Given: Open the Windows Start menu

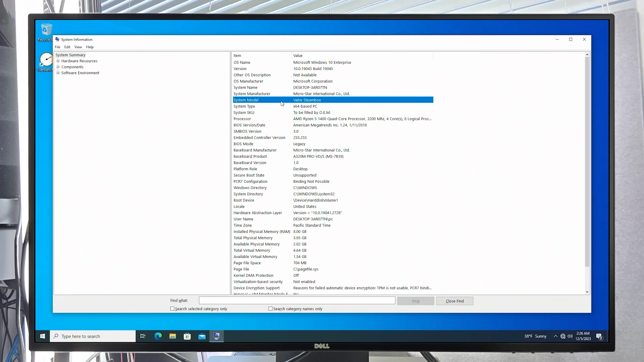Looking at the screenshot, I should point(43,336).
